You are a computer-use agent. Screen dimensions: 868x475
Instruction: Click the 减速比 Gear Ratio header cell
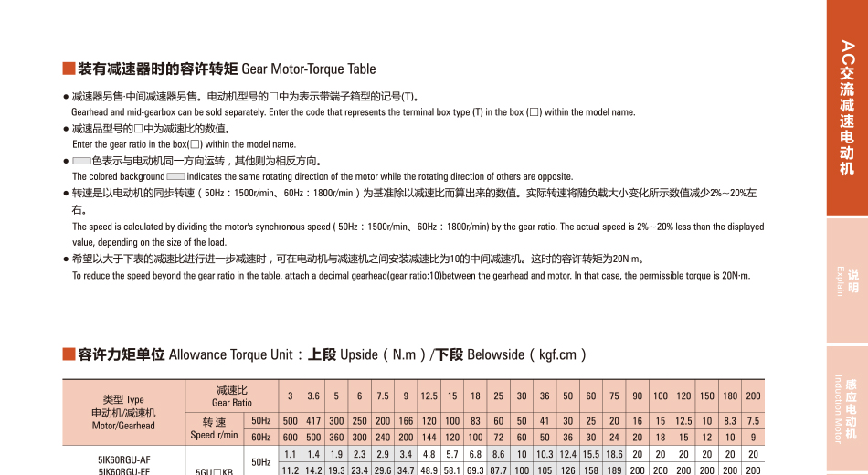click(231, 396)
